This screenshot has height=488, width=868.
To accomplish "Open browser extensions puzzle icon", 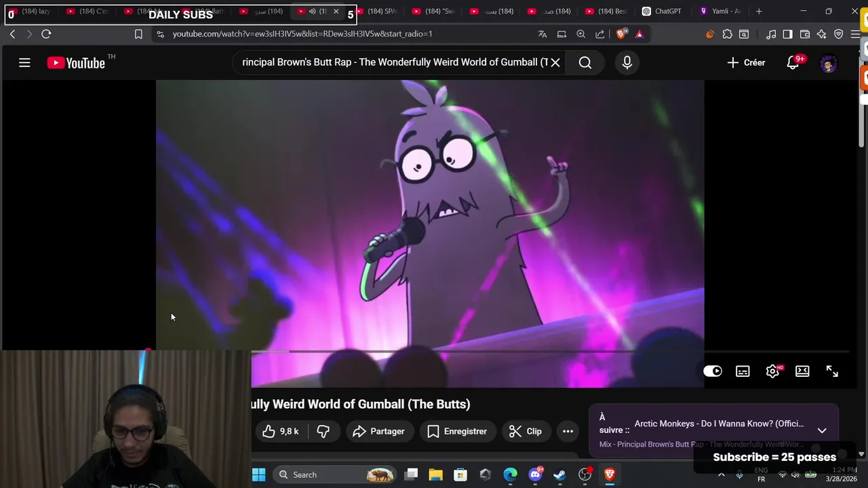I will pyautogui.click(x=728, y=34).
